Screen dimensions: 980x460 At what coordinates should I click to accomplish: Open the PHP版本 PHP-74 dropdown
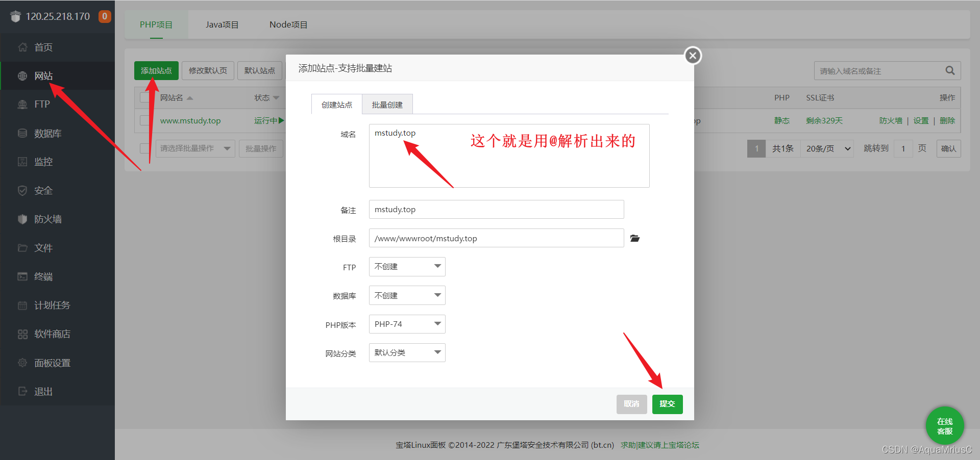tap(407, 324)
